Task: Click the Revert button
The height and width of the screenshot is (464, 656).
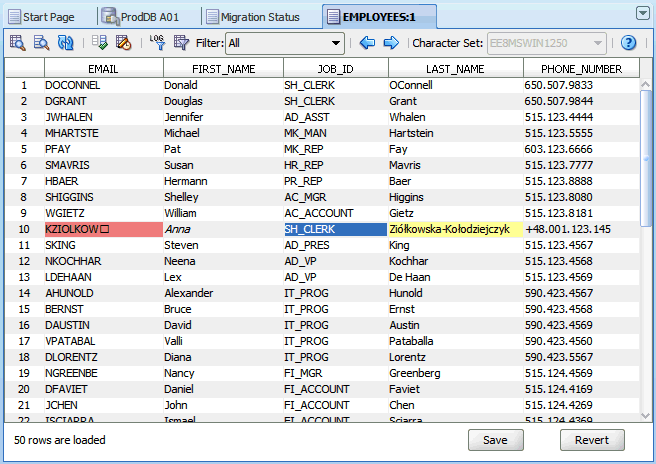Action: (x=592, y=440)
